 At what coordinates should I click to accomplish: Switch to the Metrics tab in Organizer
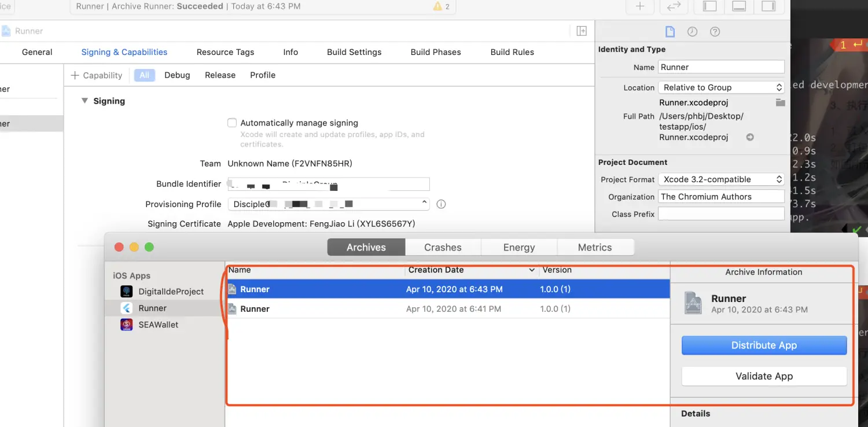pyautogui.click(x=595, y=247)
